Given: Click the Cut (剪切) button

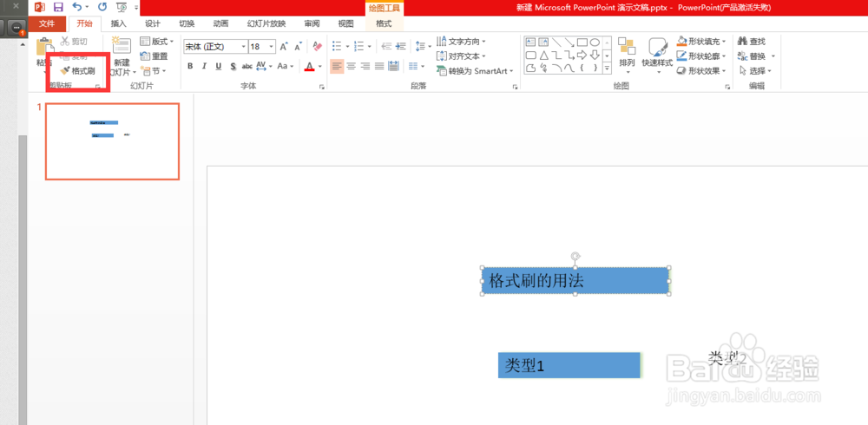Looking at the screenshot, I should pos(74,41).
